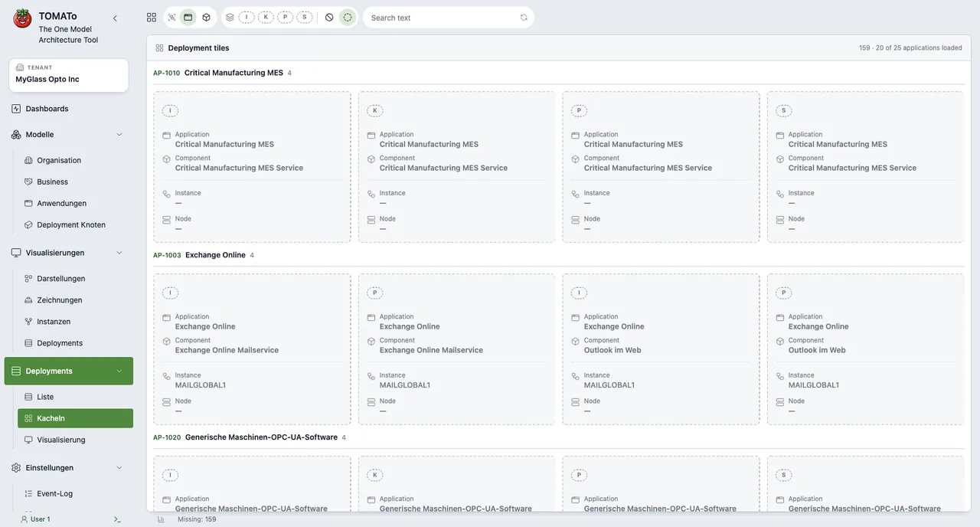Screen dimensions: 980x527
Task: Click the layers stack icon in toolbar
Action: pos(230,18)
